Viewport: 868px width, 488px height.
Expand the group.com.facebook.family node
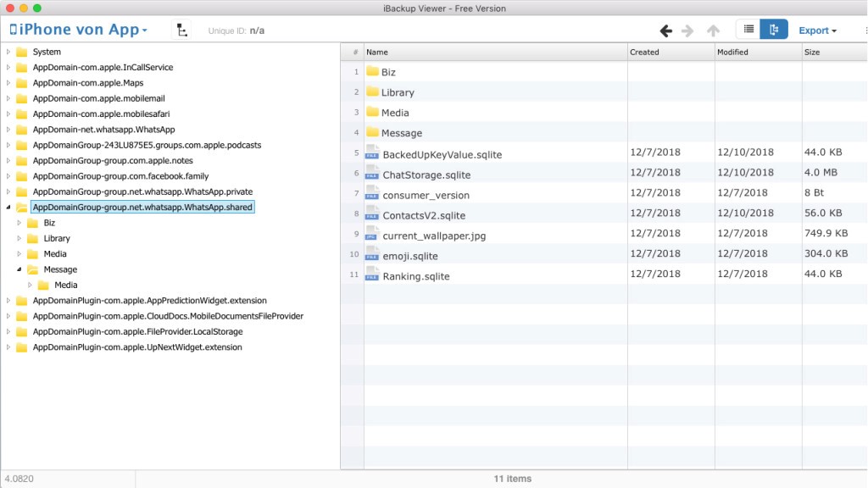8,176
